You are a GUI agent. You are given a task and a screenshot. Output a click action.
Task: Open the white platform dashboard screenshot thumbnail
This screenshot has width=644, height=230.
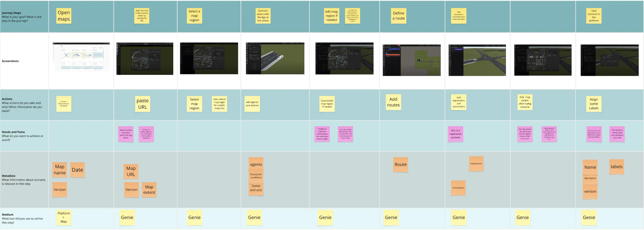click(x=81, y=57)
